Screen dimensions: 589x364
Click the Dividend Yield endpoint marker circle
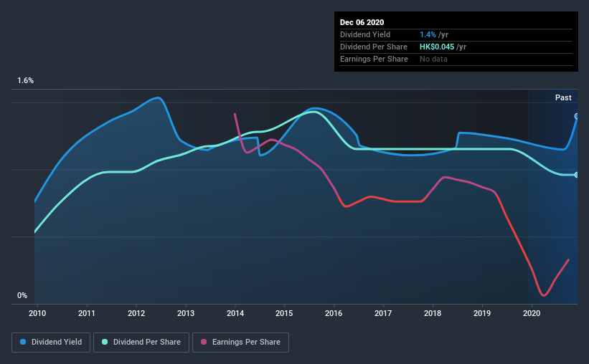[577, 116]
